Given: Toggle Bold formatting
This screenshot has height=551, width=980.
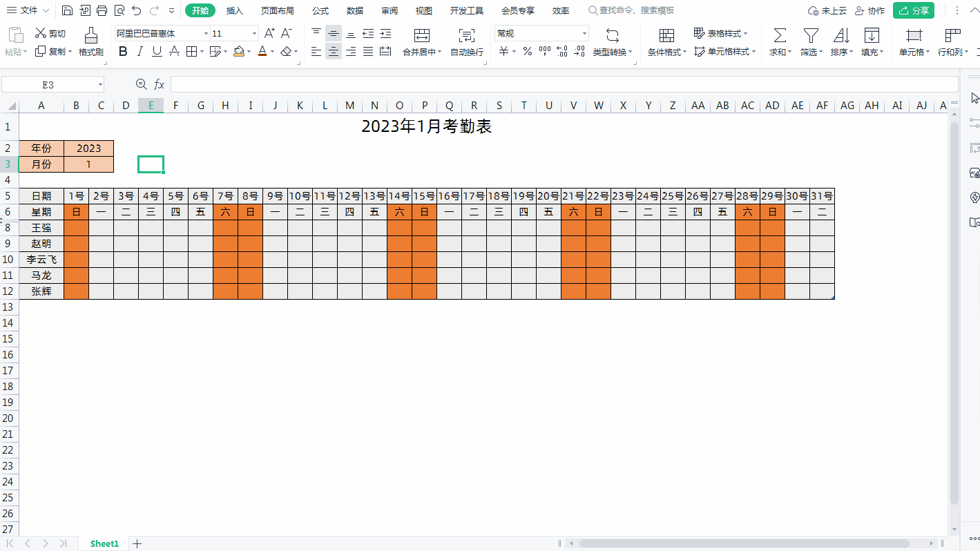Looking at the screenshot, I should pyautogui.click(x=123, y=51).
